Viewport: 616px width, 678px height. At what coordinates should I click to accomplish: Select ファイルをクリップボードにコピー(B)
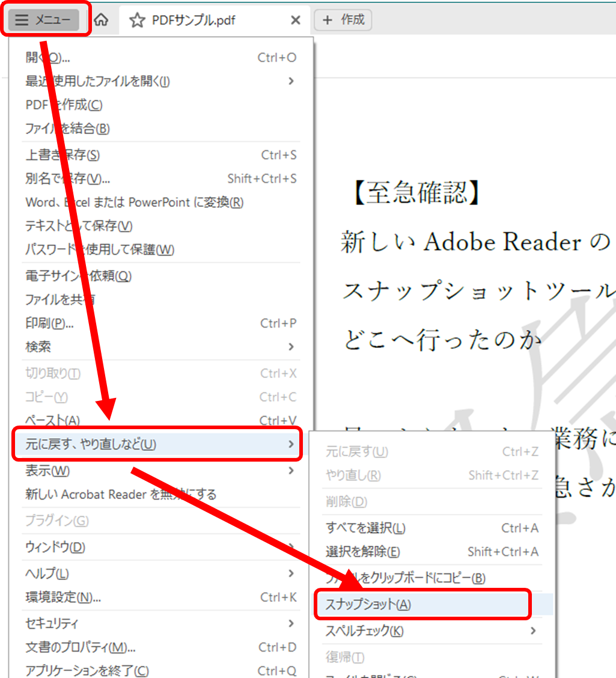pyautogui.click(x=432, y=578)
